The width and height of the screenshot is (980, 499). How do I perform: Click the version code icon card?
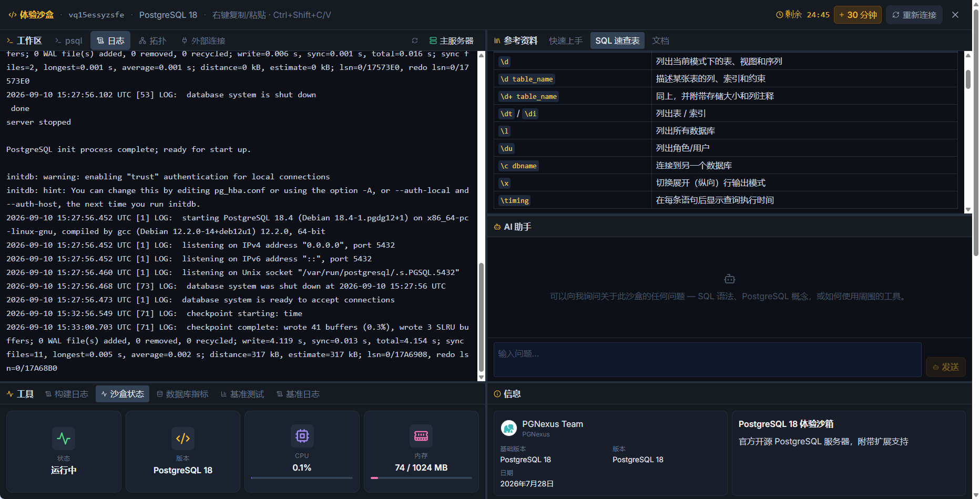tap(183, 439)
